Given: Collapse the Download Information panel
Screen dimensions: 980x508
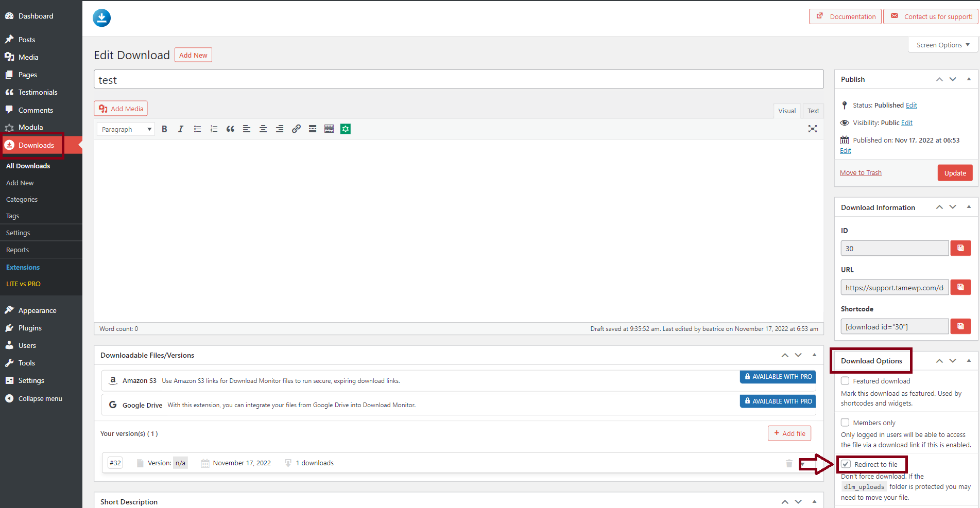Looking at the screenshot, I should tap(969, 207).
